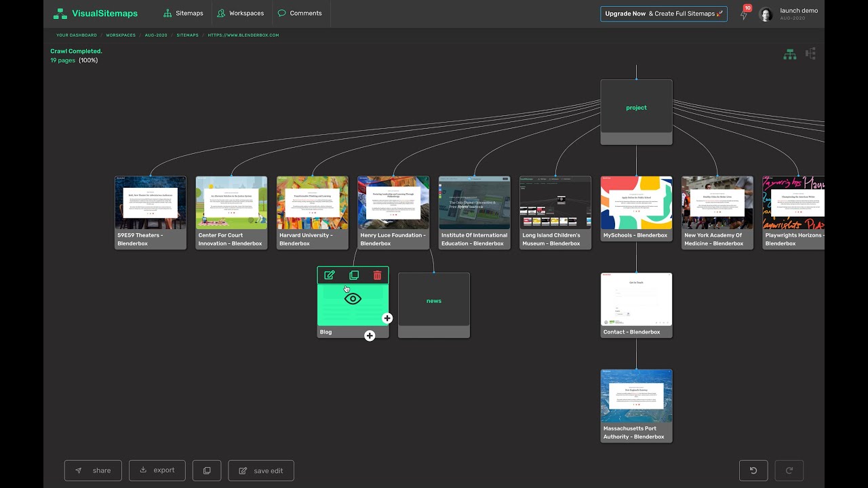Open Long Island Children's Museum thumbnail
Viewport: 868px width, 488px height.
tap(555, 203)
